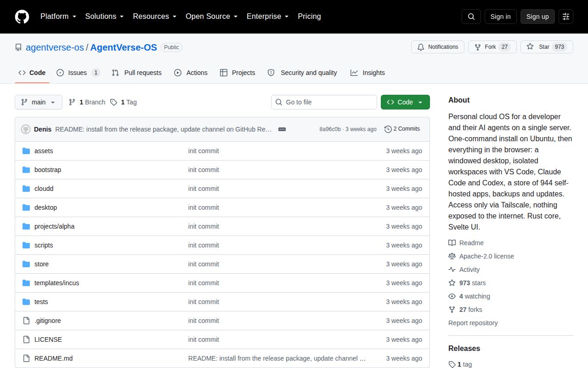The height and width of the screenshot is (368, 588).
Task: Expand the Open Source menu
Action: (x=212, y=17)
